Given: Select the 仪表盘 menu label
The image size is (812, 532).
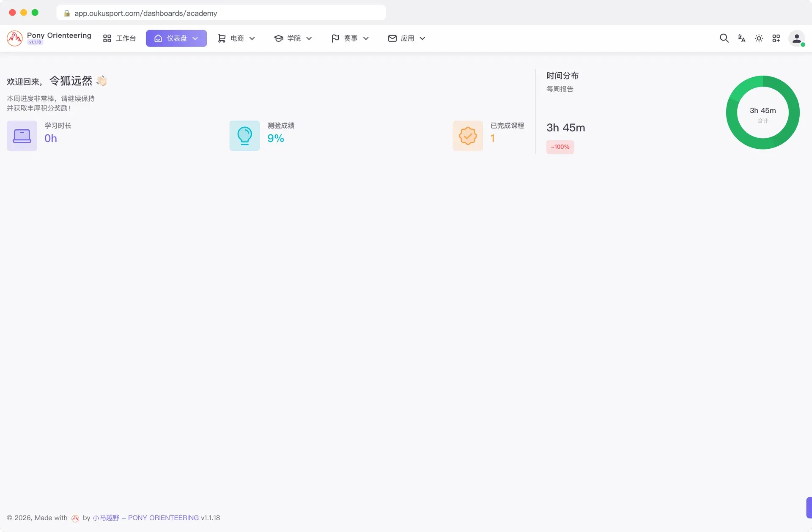Looking at the screenshot, I should pos(177,38).
